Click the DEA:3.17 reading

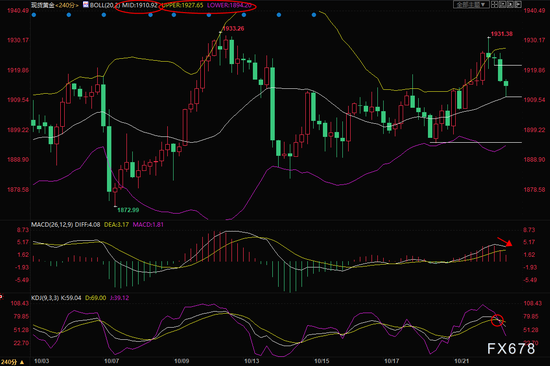(x=116, y=225)
